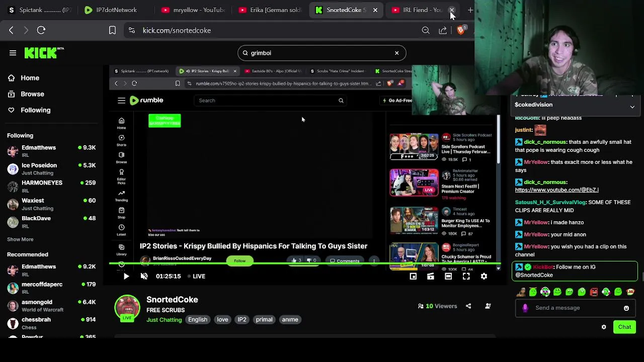The height and width of the screenshot is (362, 644).
Task: Open a new browser tab
Action: 470,10
